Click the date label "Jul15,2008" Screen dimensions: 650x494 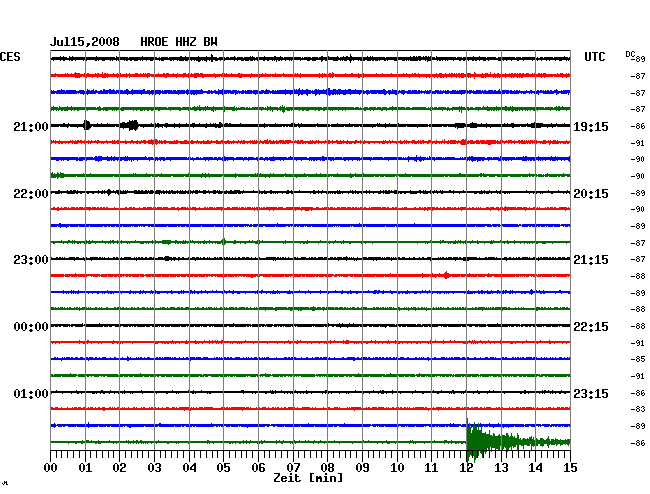tap(85, 42)
